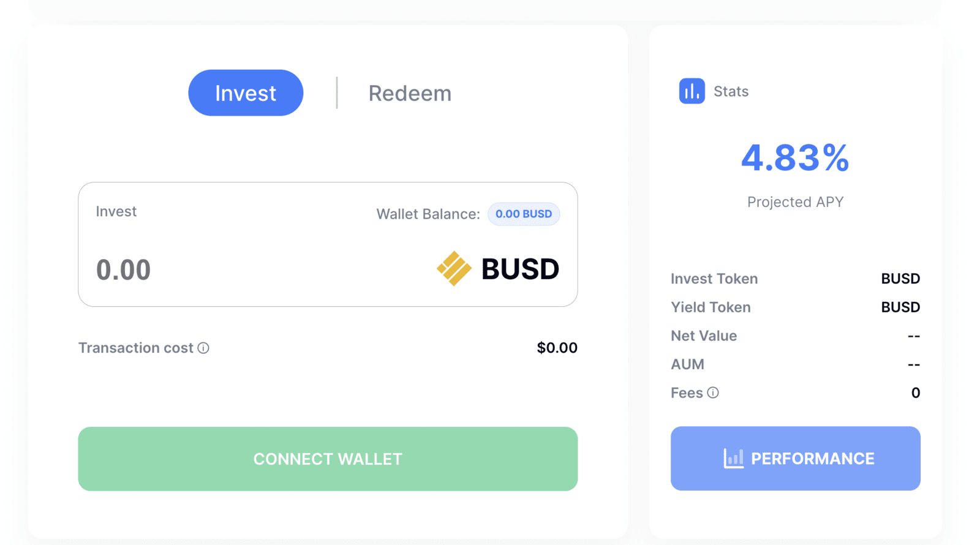The height and width of the screenshot is (545, 980).
Task: Click the 4.83% projected APY value
Action: click(795, 158)
